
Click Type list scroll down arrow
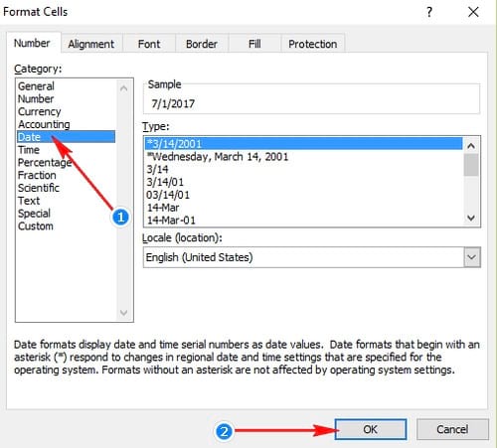coord(471,218)
